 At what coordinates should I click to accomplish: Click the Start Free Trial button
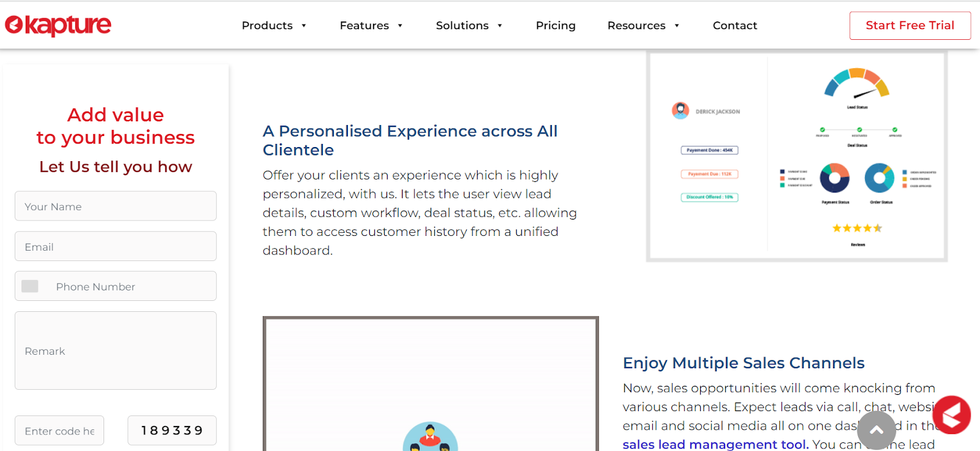point(910,26)
